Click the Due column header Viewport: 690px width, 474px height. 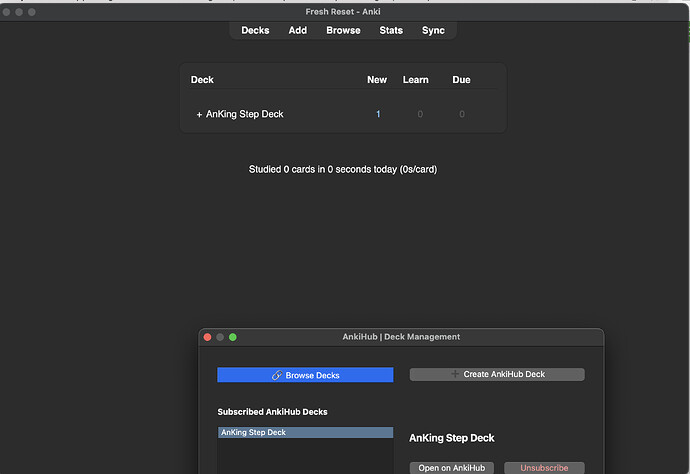pos(461,80)
